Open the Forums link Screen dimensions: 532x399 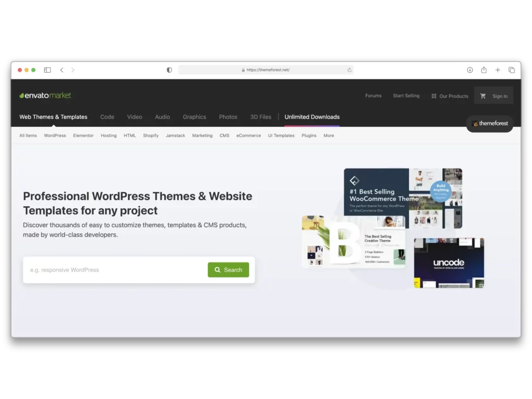tap(373, 96)
